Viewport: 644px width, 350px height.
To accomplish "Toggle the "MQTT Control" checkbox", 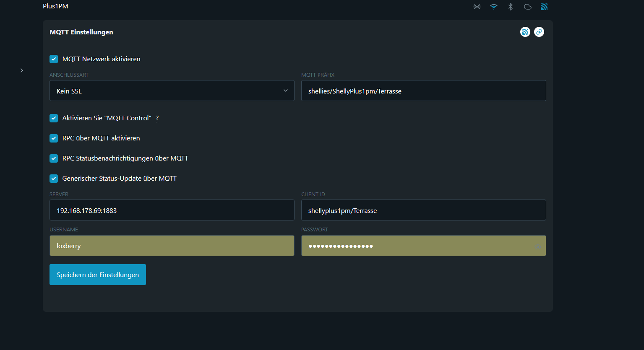I will pos(54,118).
